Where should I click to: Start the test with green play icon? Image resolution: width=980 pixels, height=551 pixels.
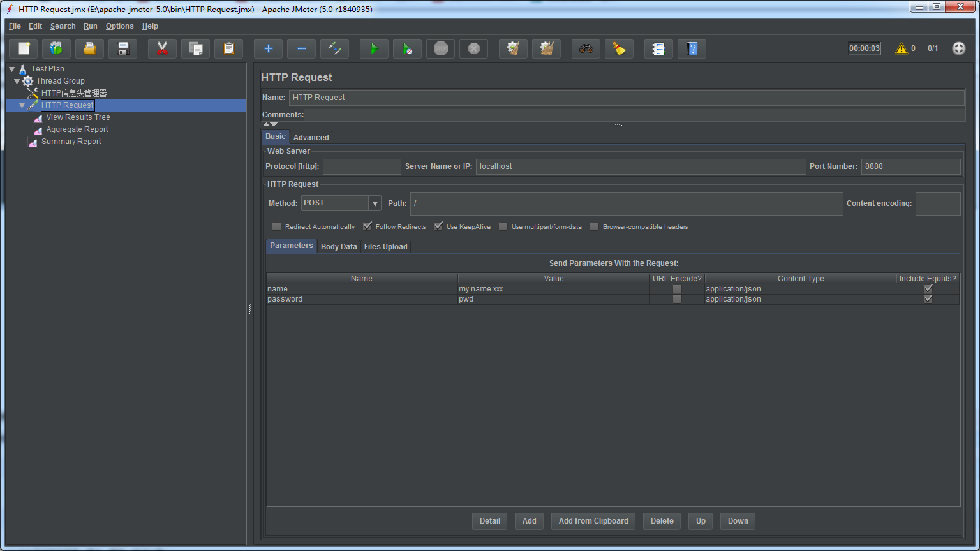coord(374,48)
